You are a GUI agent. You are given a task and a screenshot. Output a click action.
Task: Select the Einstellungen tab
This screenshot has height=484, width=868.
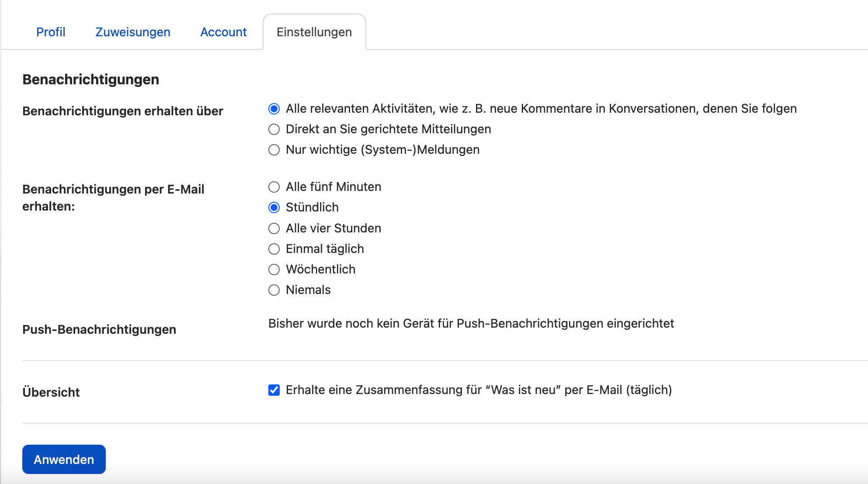pos(314,32)
